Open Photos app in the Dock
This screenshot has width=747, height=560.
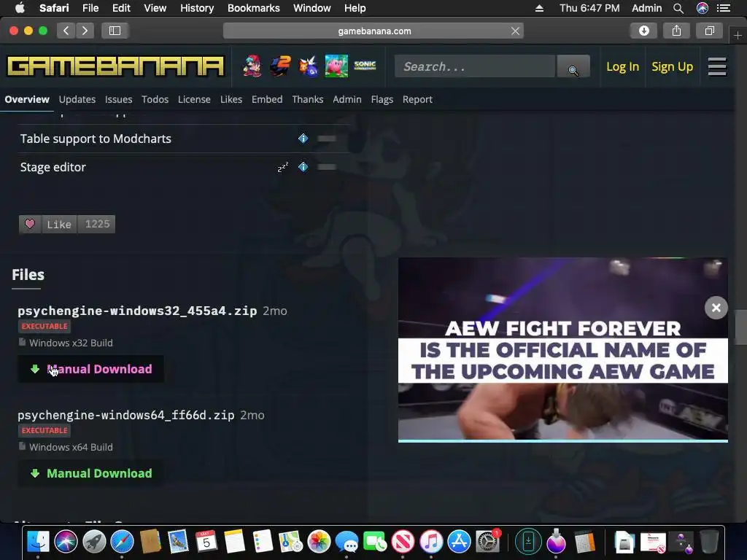319,542
